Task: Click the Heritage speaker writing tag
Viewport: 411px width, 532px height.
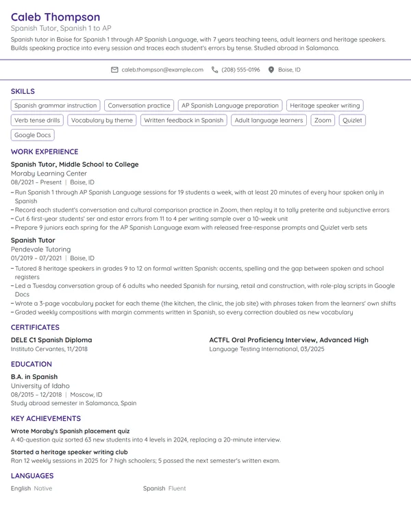Action: point(325,106)
